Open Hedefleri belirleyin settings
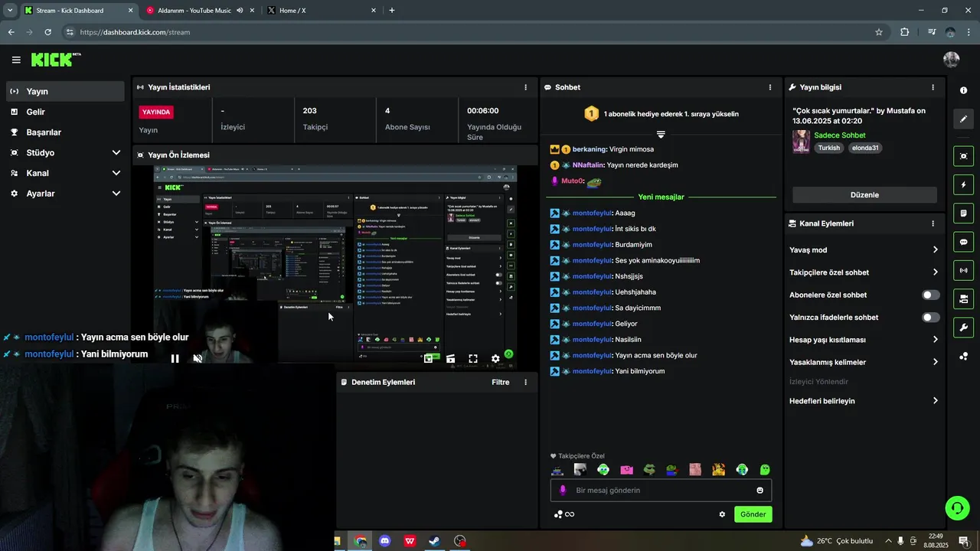 [x=864, y=401]
